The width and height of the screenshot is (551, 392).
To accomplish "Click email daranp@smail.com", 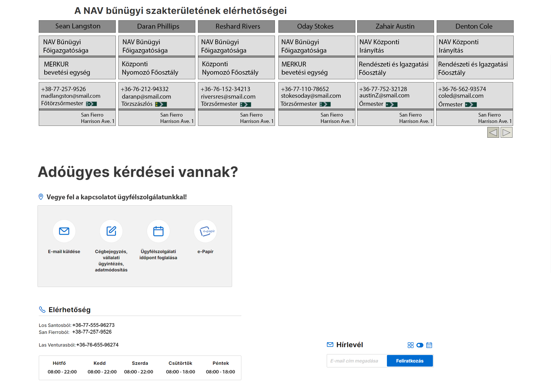I will [146, 97].
